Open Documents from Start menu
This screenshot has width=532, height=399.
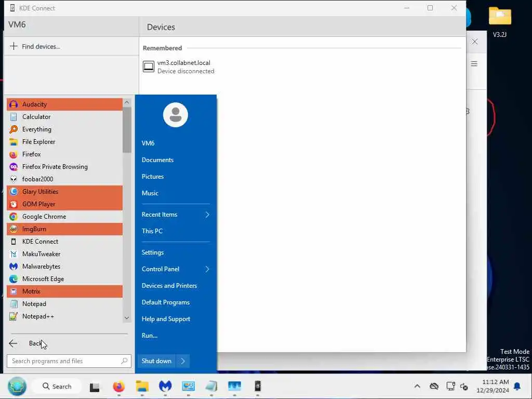point(157,160)
